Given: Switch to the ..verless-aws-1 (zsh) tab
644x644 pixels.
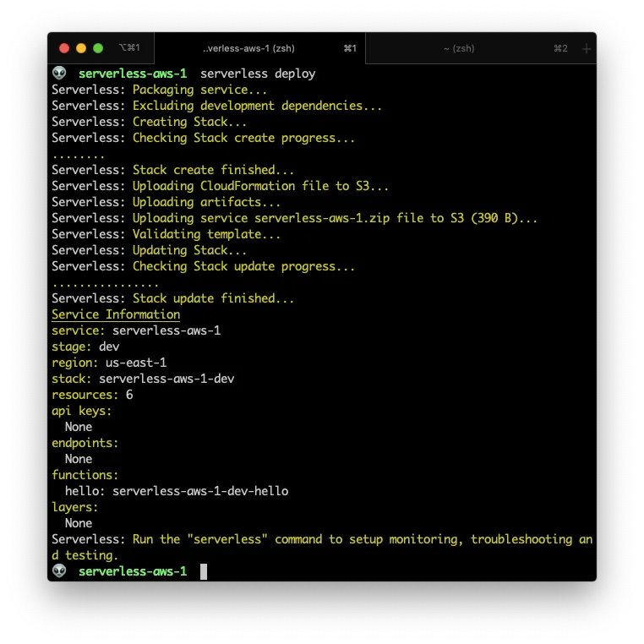Looking at the screenshot, I should [259, 48].
